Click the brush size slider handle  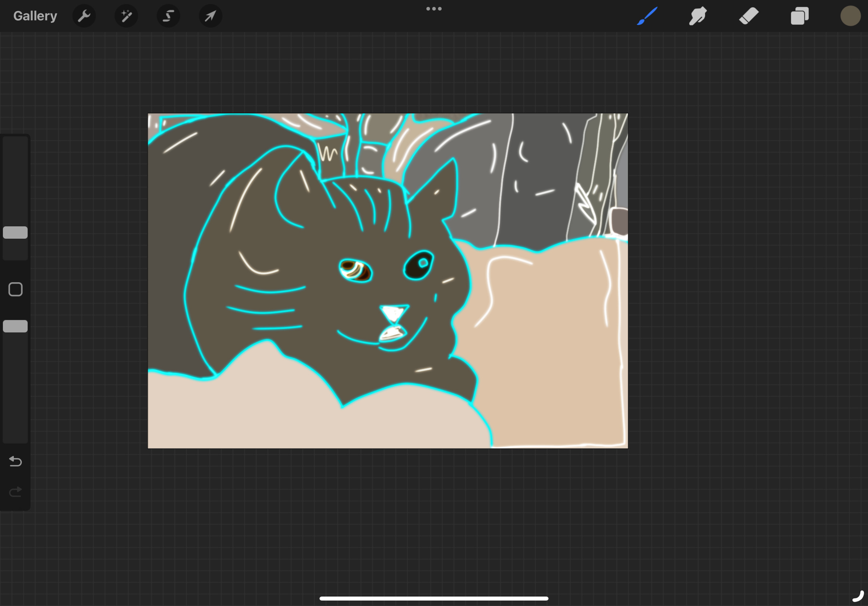point(15,233)
